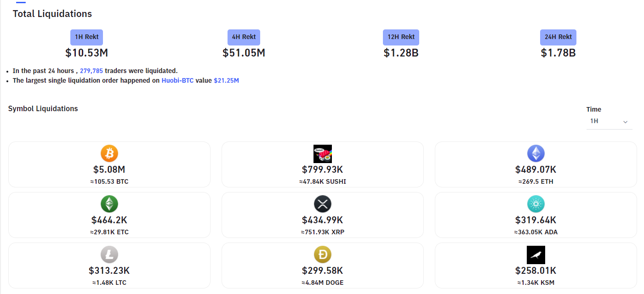Click the Kusama bird icon
The width and height of the screenshot is (644, 294).
click(x=536, y=254)
